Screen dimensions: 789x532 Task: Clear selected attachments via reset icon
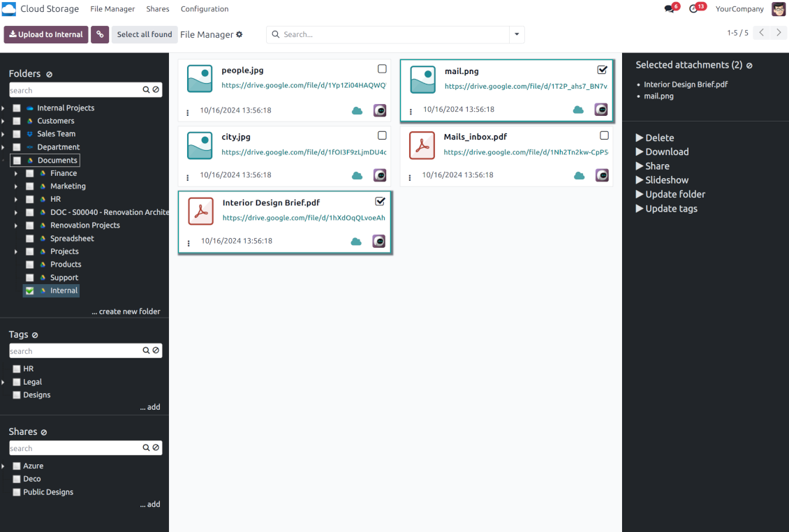[749, 66]
